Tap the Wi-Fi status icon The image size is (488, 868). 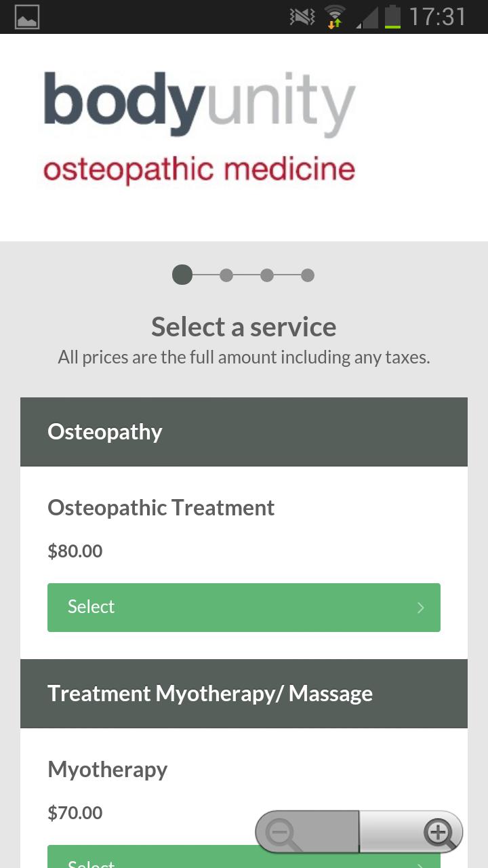coord(334,17)
